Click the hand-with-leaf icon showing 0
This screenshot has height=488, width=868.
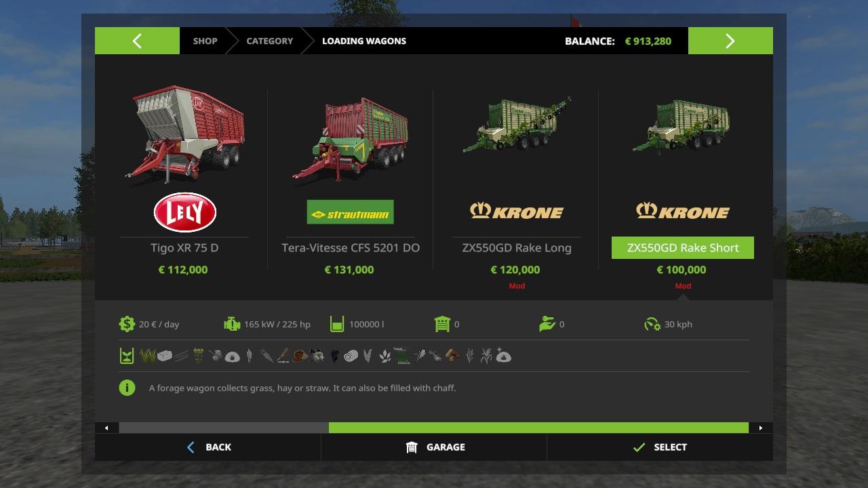pyautogui.click(x=547, y=324)
